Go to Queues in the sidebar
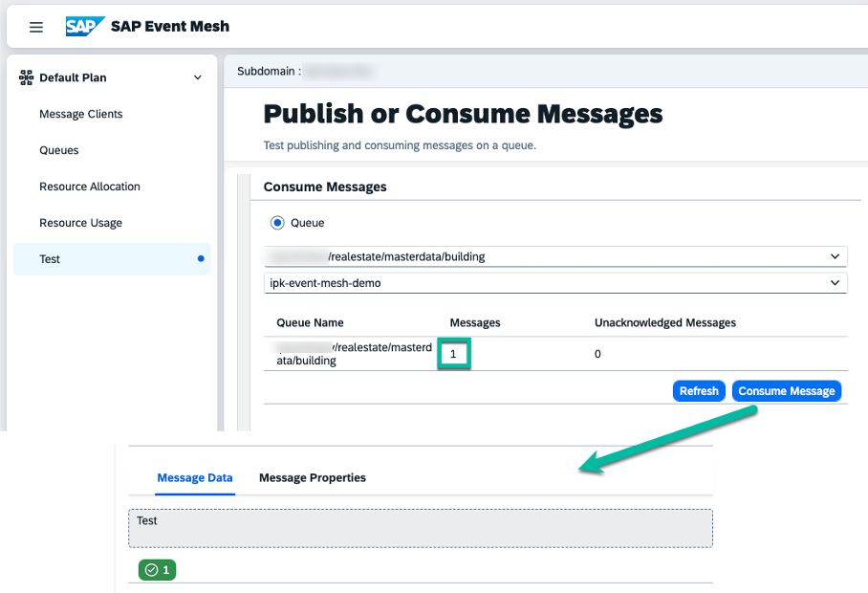 59,150
